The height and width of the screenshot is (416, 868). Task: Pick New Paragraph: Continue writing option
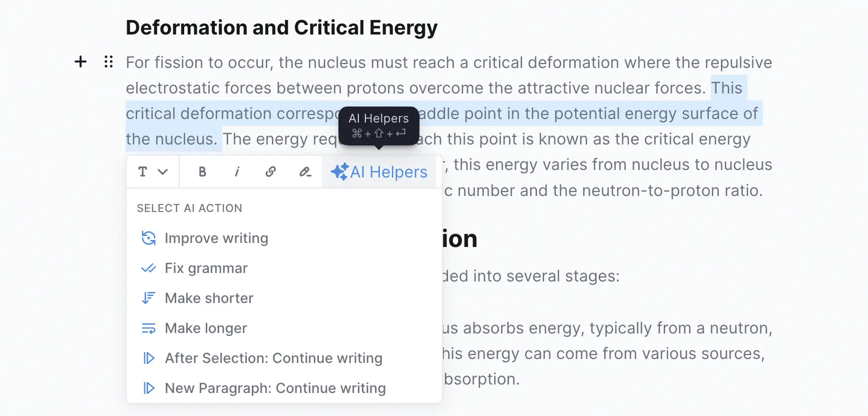pyautogui.click(x=275, y=388)
